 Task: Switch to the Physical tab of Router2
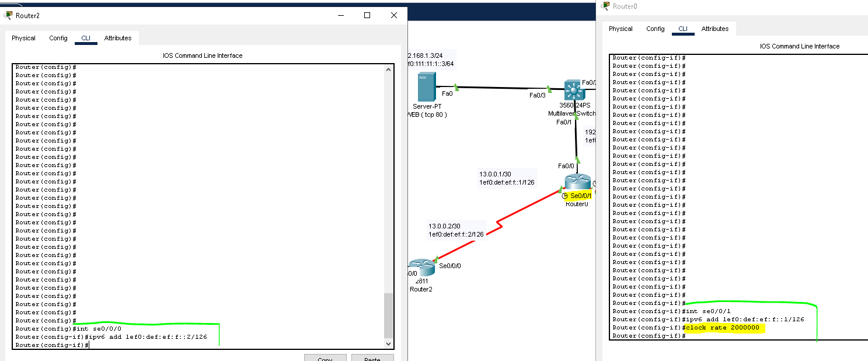23,37
